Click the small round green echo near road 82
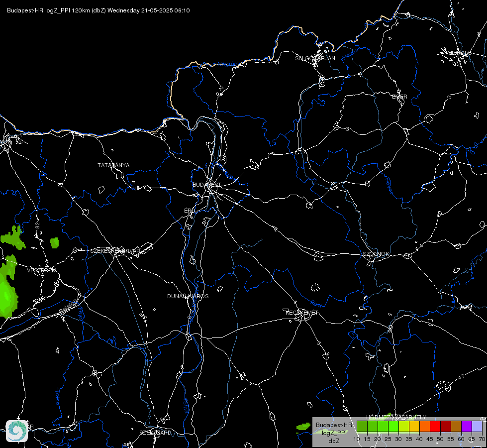Screen dimensions: 487x448 [x=55, y=243]
